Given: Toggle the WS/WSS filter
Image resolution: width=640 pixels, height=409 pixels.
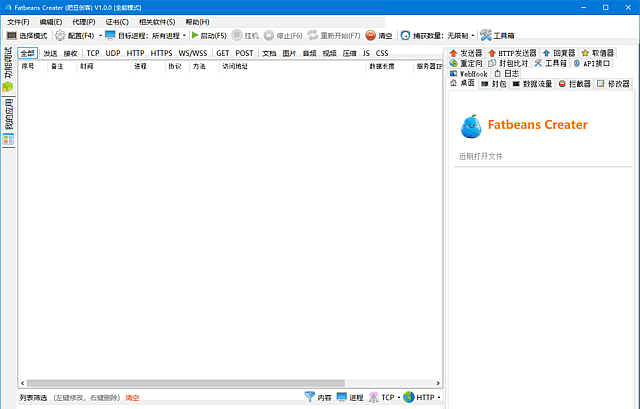Looking at the screenshot, I should click(x=193, y=53).
